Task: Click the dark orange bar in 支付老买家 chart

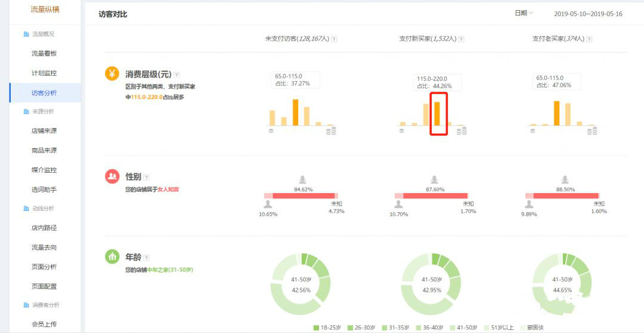Action: click(557, 113)
